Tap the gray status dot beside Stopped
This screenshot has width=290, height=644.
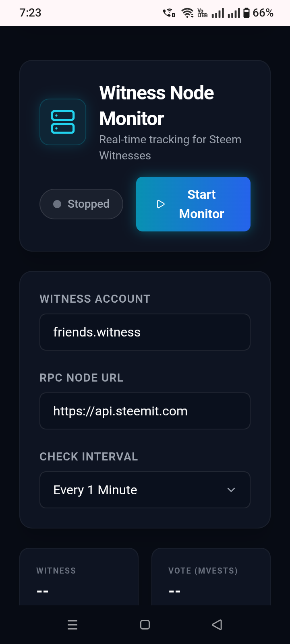(x=57, y=204)
